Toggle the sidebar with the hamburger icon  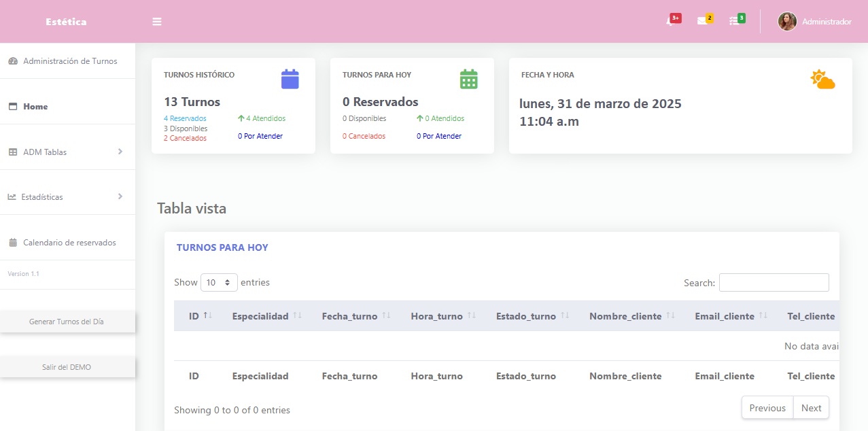click(x=157, y=21)
